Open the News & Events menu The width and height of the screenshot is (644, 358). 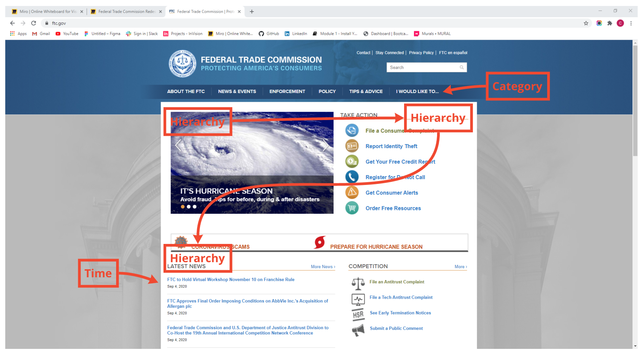237,91
